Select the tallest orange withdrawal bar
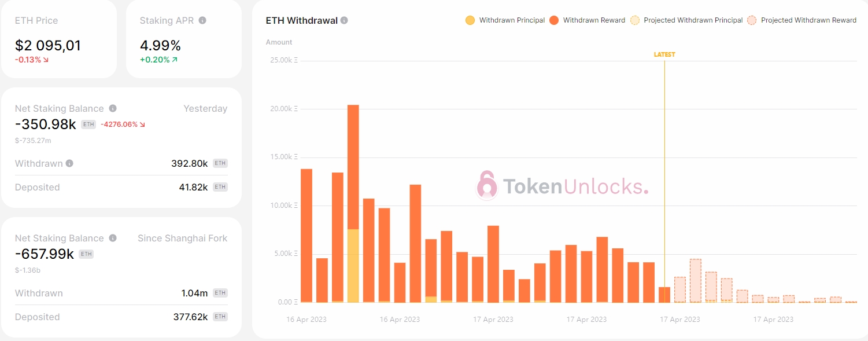This screenshot has height=341, width=868. (353, 203)
